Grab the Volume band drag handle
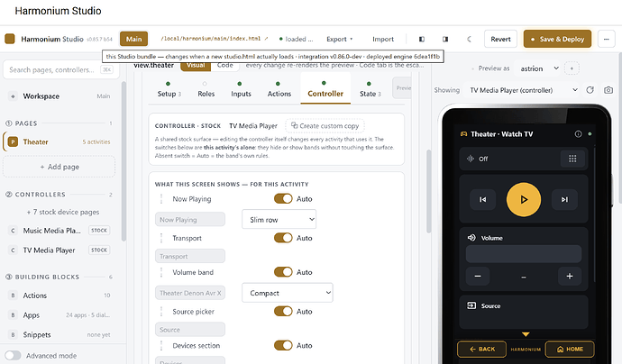 coord(161,272)
